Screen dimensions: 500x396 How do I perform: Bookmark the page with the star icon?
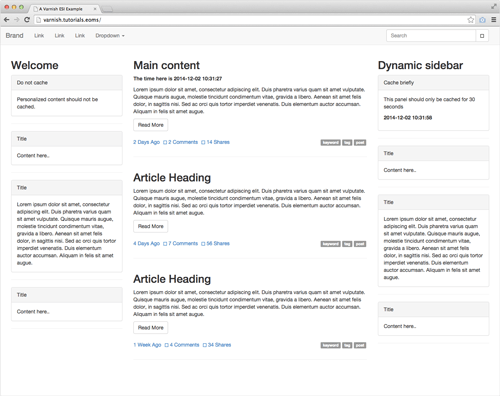tap(470, 20)
